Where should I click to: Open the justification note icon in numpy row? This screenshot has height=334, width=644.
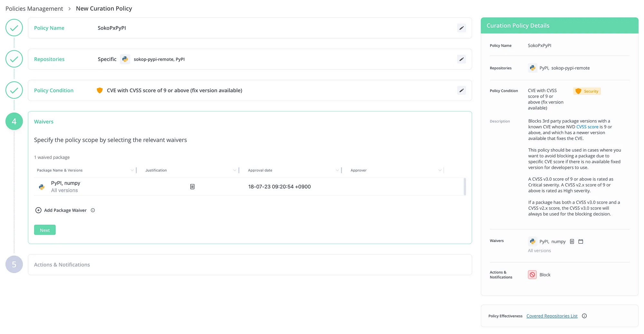point(192,187)
